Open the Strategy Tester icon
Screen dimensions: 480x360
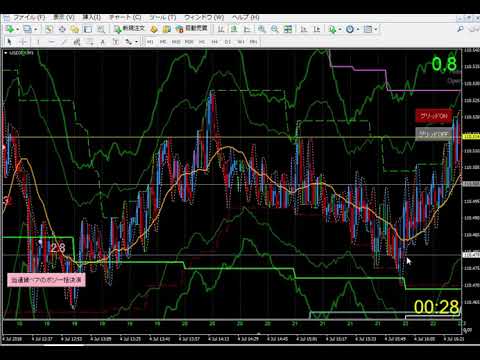(100, 29)
